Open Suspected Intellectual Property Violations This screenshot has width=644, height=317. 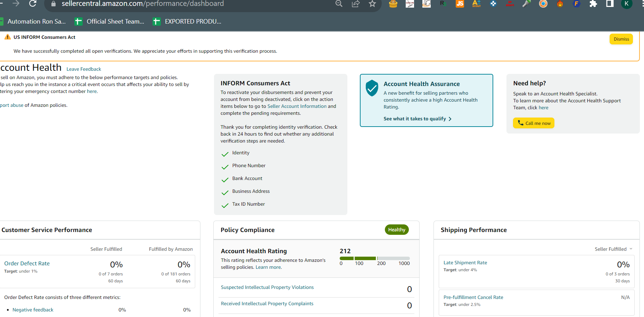coord(267,287)
